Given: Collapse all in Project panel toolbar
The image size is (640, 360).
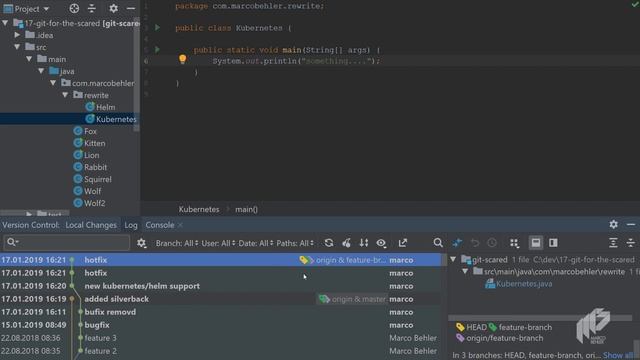Looking at the screenshot, I should 92,8.
